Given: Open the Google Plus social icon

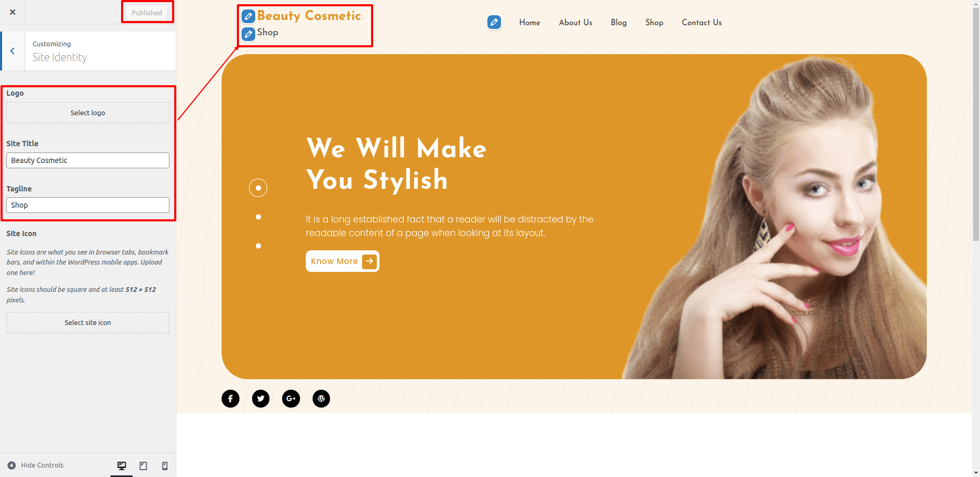Looking at the screenshot, I should (291, 399).
